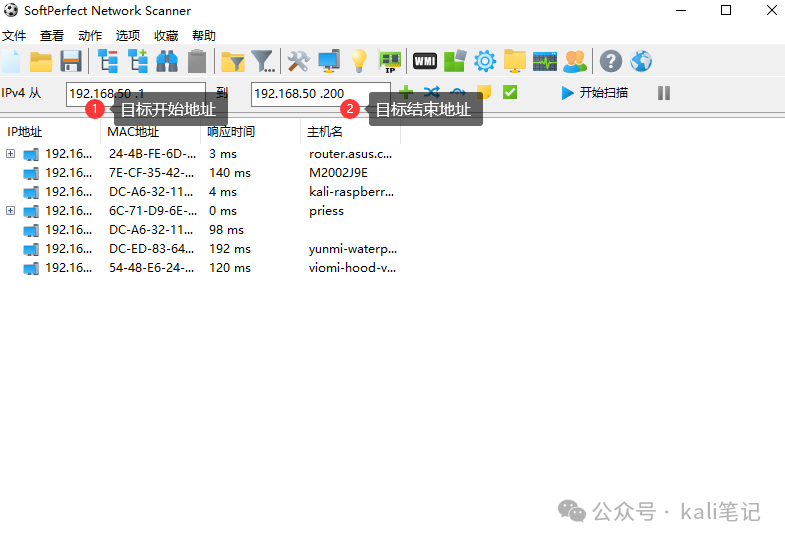The image size is (785, 542).
Task: Sort by the IP地址 column header
Action: pos(51,132)
